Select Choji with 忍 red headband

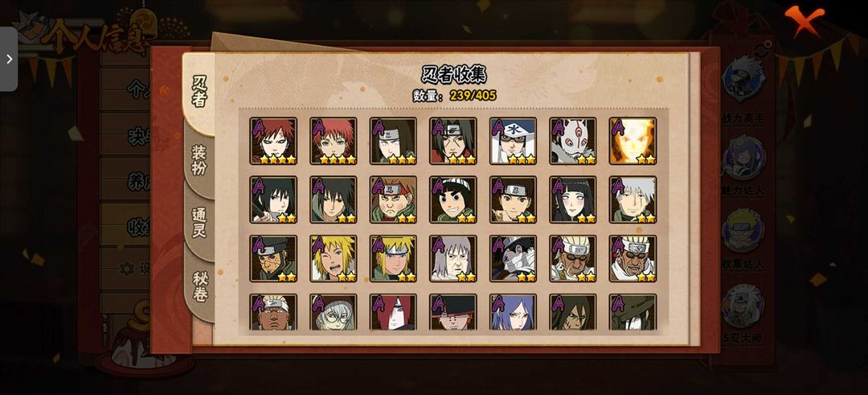(393, 200)
